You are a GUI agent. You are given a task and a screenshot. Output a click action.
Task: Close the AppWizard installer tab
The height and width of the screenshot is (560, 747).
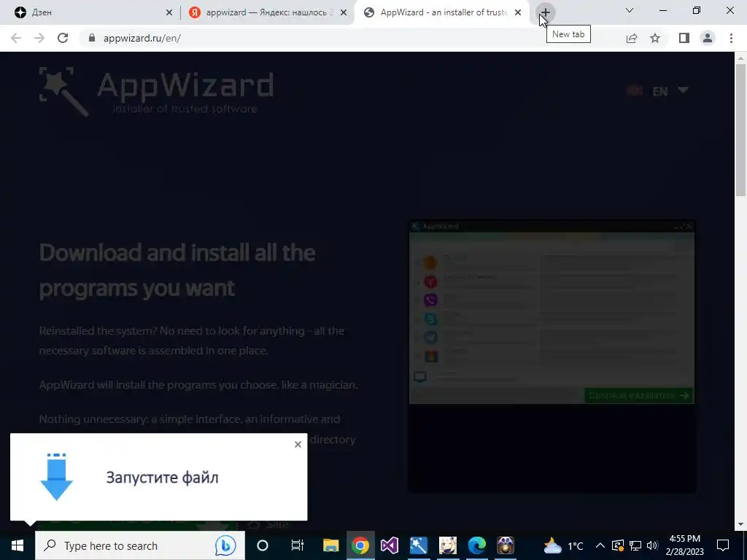518,12
